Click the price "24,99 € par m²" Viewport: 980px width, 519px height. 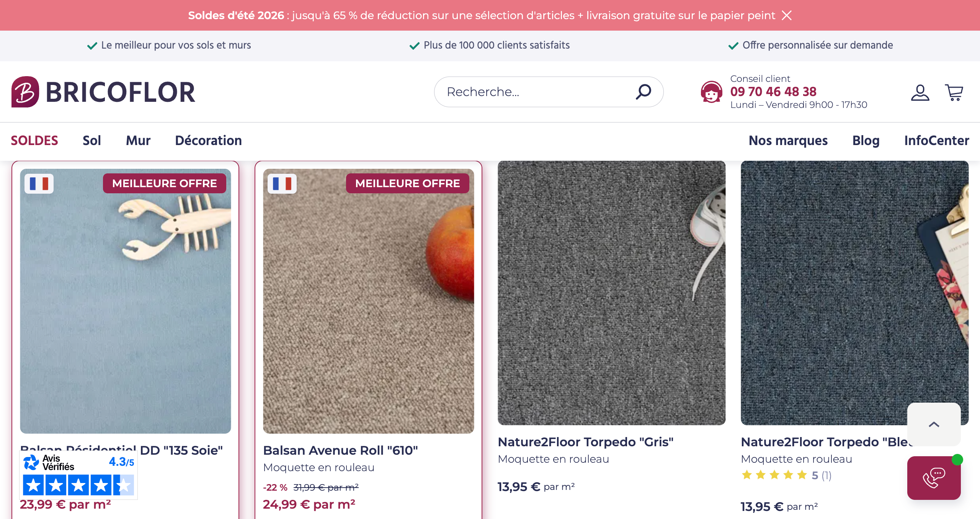309,504
